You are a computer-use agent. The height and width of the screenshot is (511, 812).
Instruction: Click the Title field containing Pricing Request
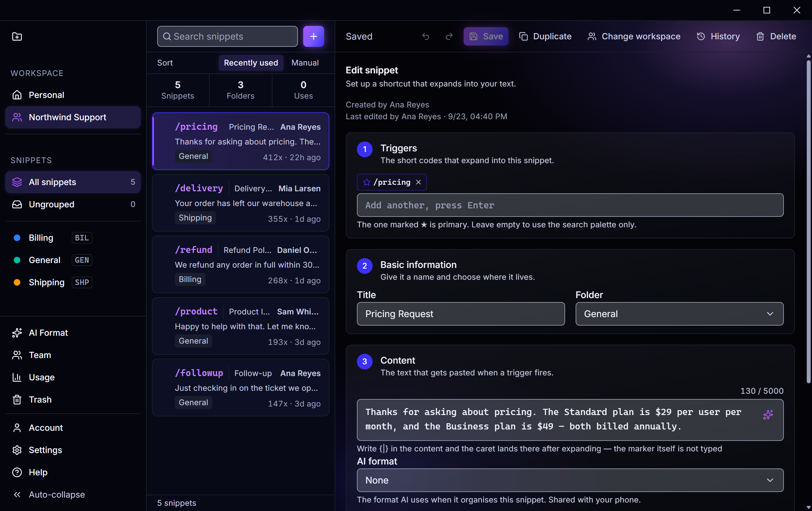(461, 314)
